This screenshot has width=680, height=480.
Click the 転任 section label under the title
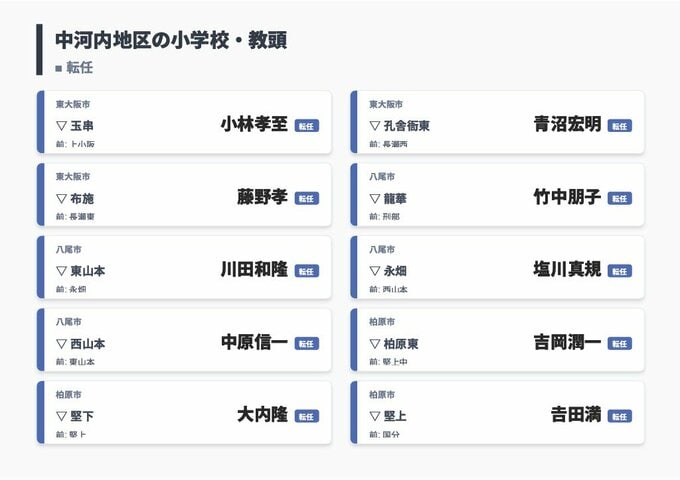point(80,68)
